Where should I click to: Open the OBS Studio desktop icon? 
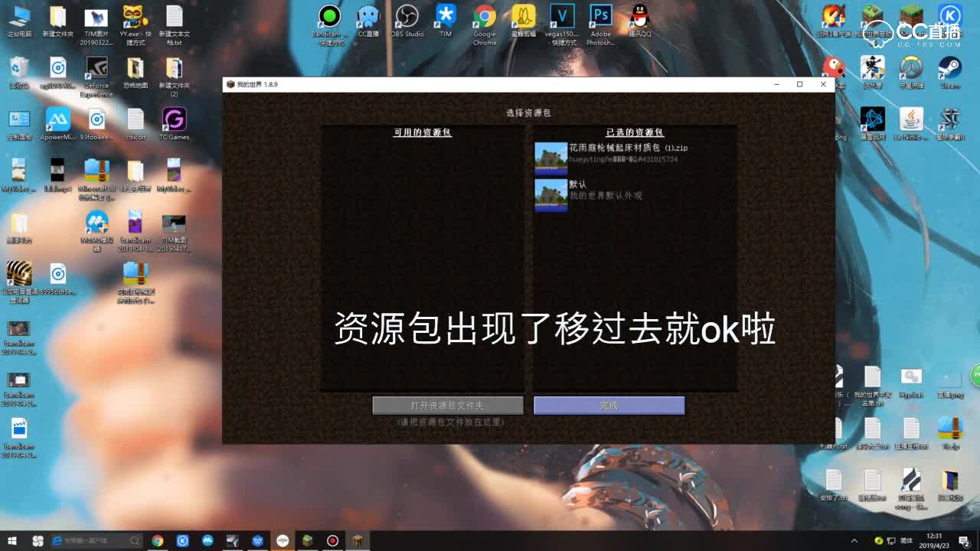click(407, 21)
